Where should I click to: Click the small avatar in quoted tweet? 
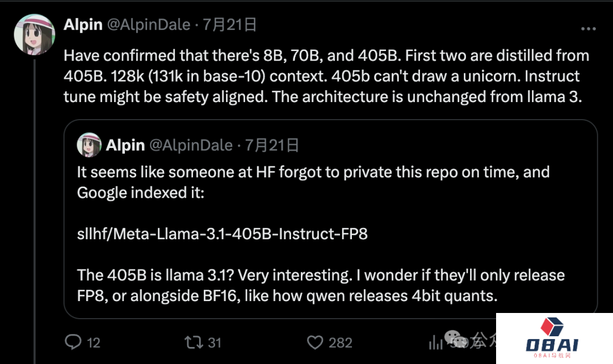tap(90, 145)
